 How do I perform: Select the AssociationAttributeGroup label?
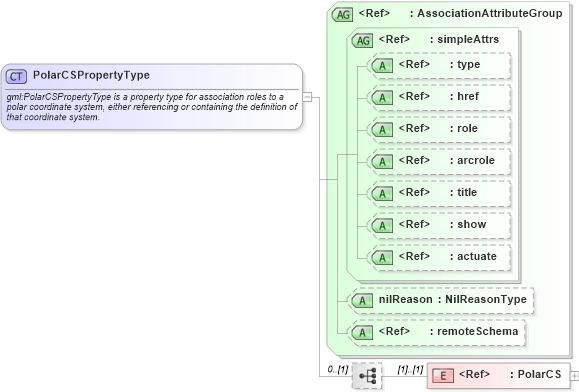coord(490,14)
